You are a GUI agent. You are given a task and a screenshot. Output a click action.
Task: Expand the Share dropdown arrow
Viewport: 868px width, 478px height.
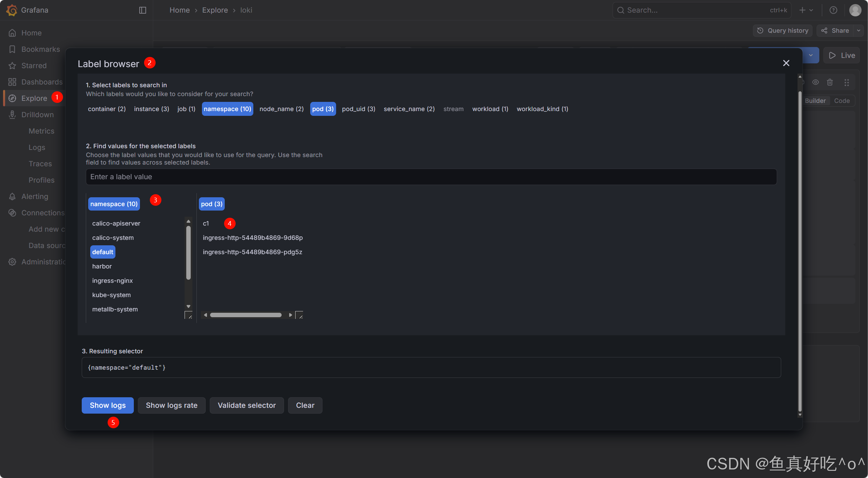859,31
